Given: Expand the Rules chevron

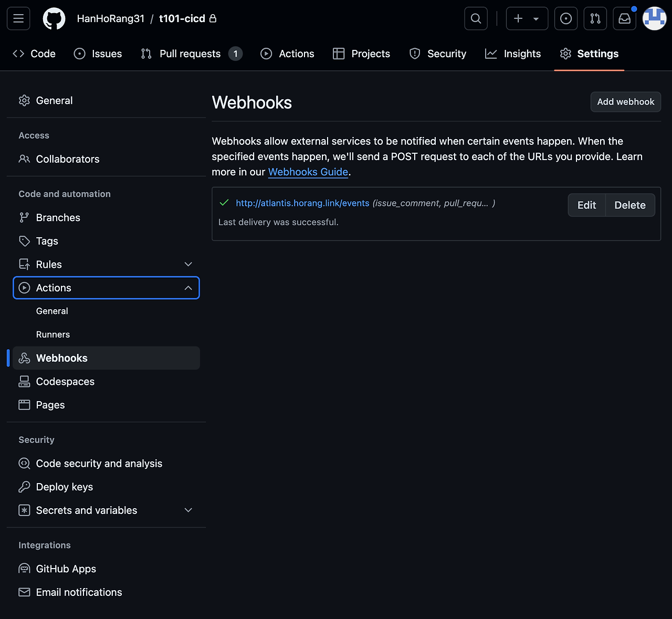Looking at the screenshot, I should [188, 264].
